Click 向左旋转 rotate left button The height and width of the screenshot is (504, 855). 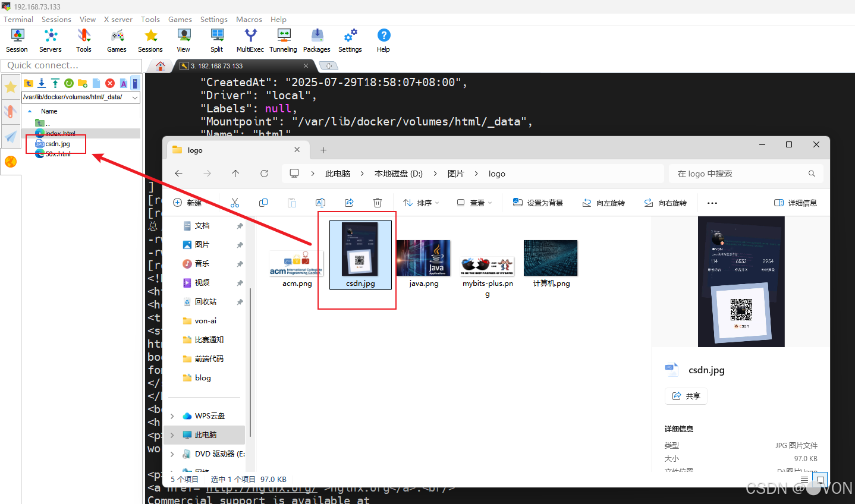[x=603, y=203]
